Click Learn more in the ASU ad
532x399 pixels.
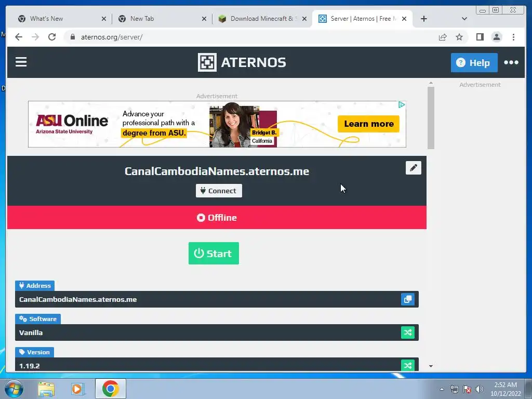368,124
